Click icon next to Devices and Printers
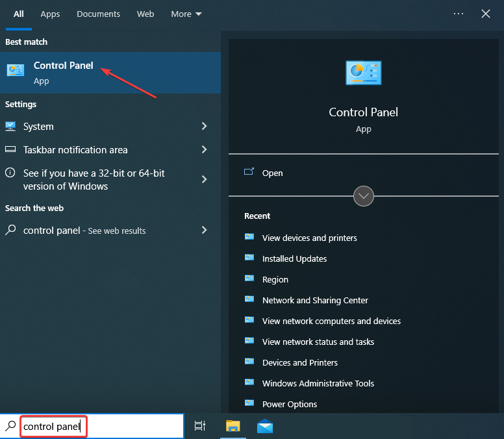Image resolution: width=504 pixels, height=439 pixels. point(249,362)
